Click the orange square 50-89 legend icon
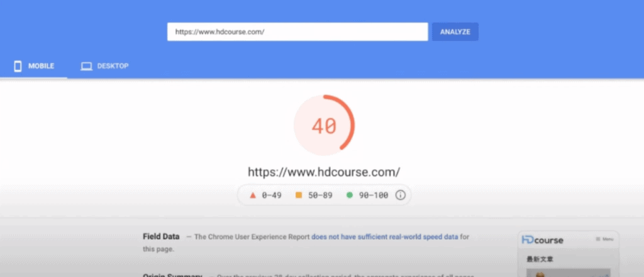Image resolution: width=644 pixels, height=277 pixels. coord(299,195)
